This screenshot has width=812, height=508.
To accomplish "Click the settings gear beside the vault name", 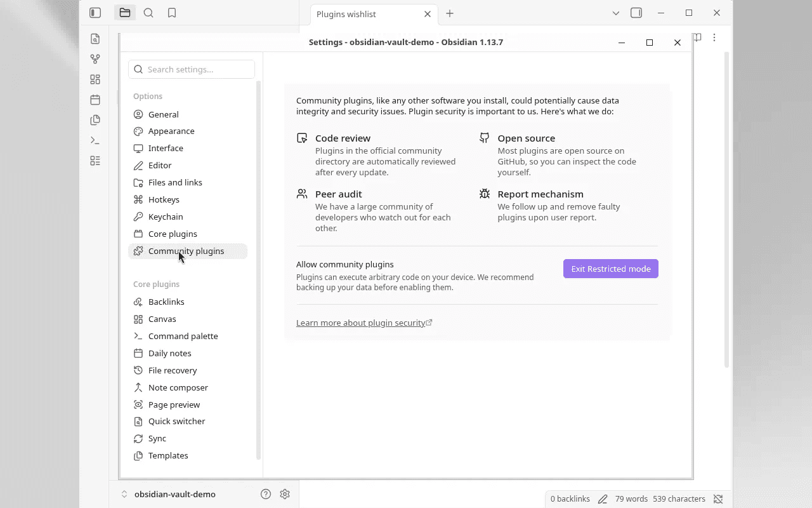I will point(285,494).
